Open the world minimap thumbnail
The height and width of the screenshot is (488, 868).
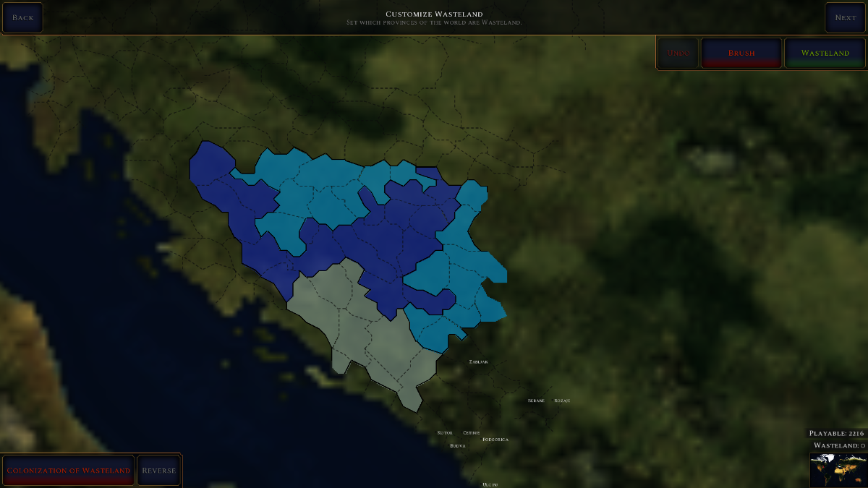838,469
